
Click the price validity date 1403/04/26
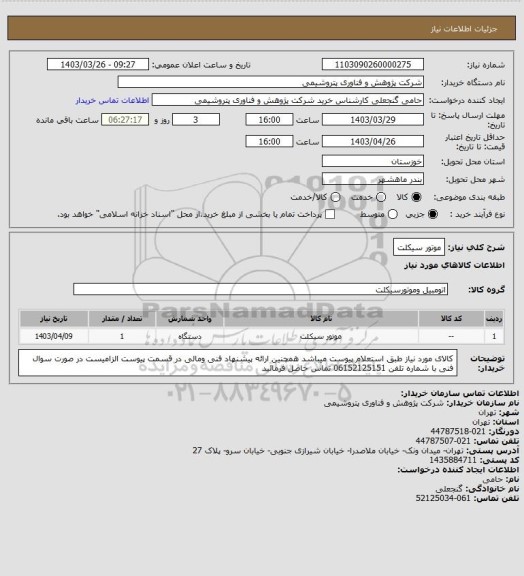373,141
